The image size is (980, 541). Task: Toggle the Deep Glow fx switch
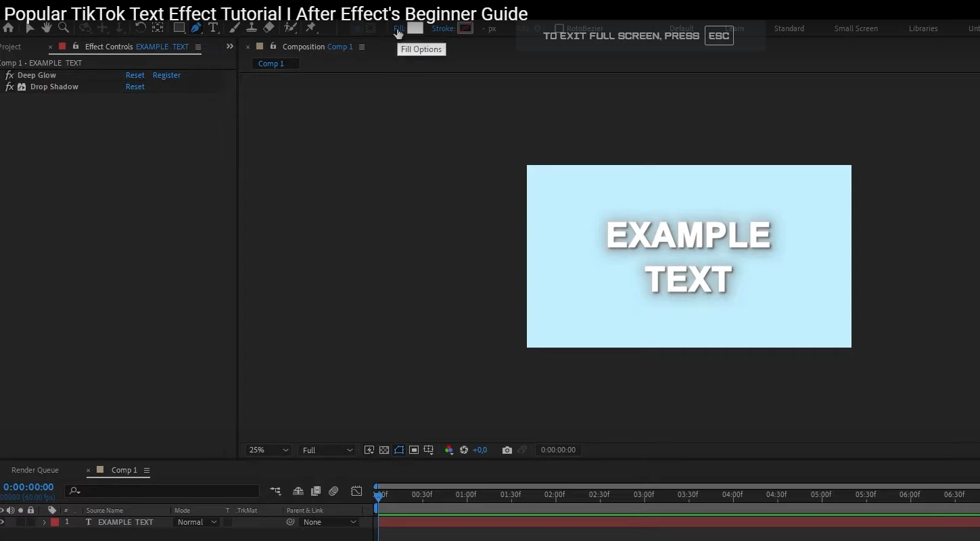pyautogui.click(x=9, y=75)
